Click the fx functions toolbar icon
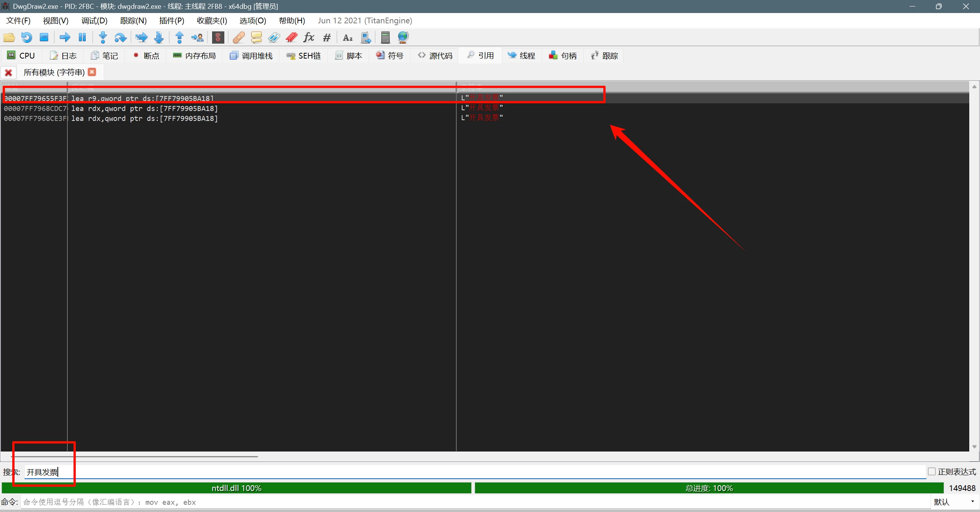The height and width of the screenshot is (512, 980). pyautogui.click(x=309, y=38)
